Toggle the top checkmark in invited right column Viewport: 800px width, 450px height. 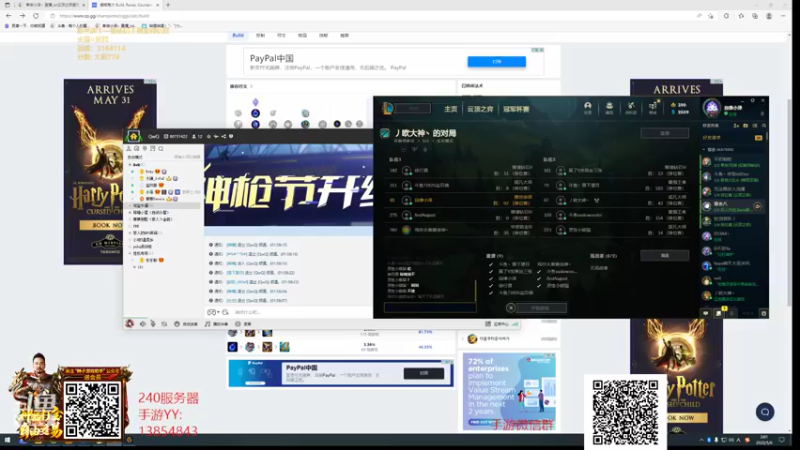coord(539,271)
